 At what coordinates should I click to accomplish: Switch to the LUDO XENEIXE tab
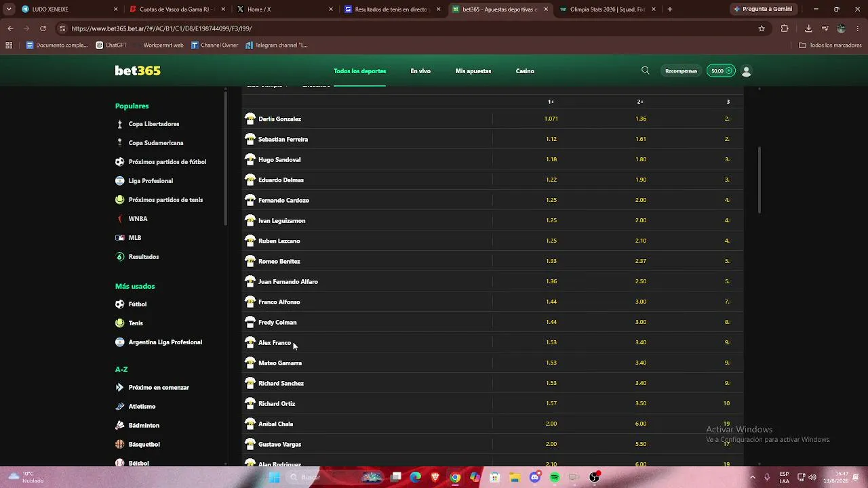(x=68, y=9)
